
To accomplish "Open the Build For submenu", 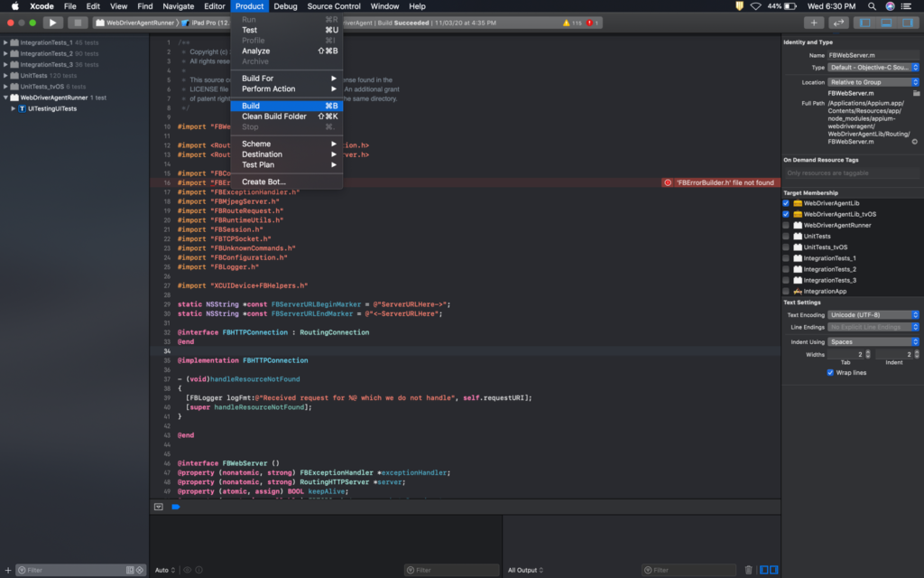I will (x=286, y=78).
